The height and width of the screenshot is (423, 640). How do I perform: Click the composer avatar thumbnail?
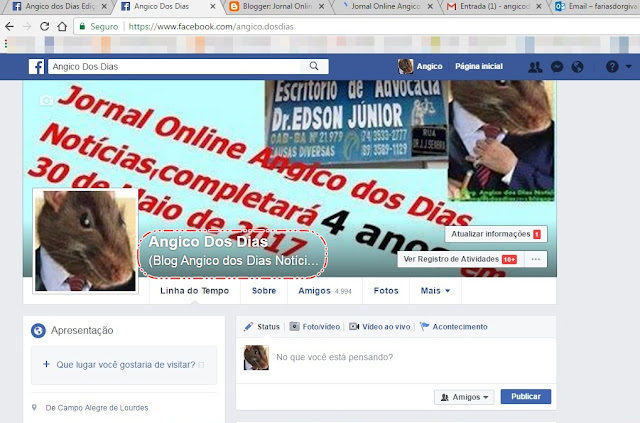(256, 358)
